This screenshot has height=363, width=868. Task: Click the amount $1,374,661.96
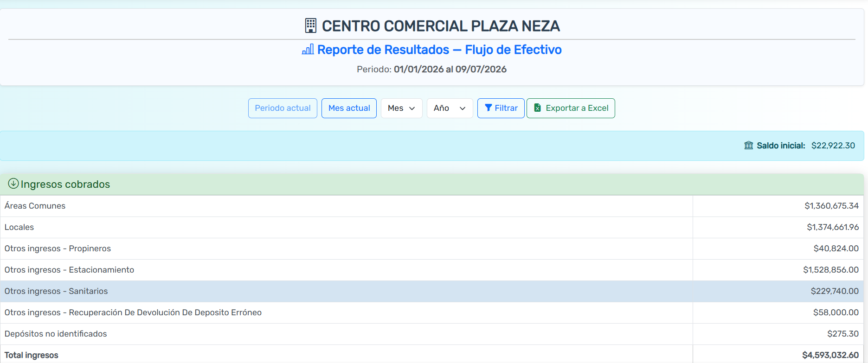833,227
